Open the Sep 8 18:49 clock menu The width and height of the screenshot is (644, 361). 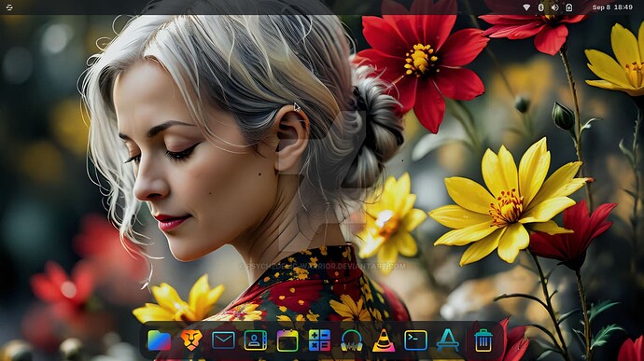point(612,7)
